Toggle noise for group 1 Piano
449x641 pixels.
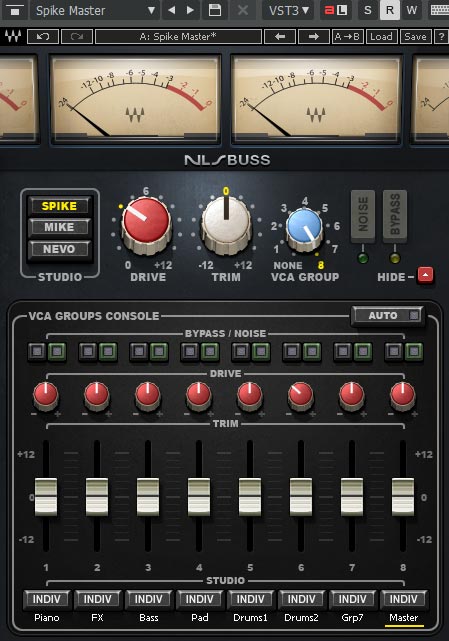[57, 351]
